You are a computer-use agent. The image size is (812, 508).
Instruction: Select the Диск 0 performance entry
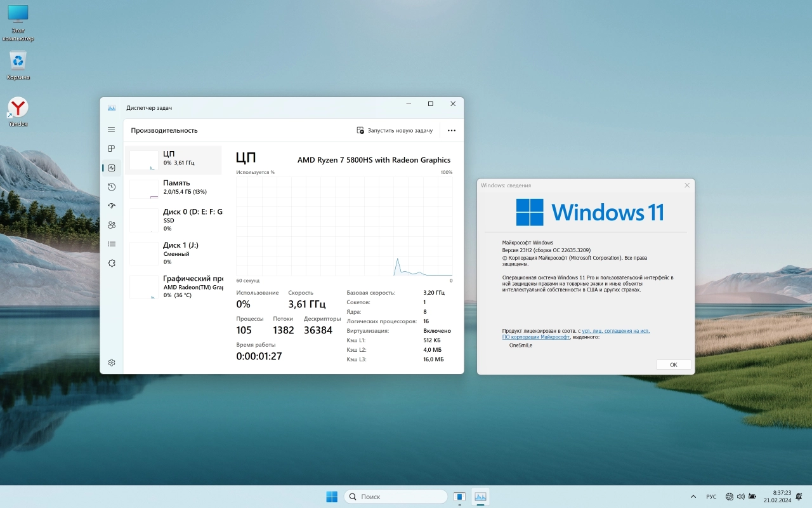pyautogui.click(x=173, y=220)
